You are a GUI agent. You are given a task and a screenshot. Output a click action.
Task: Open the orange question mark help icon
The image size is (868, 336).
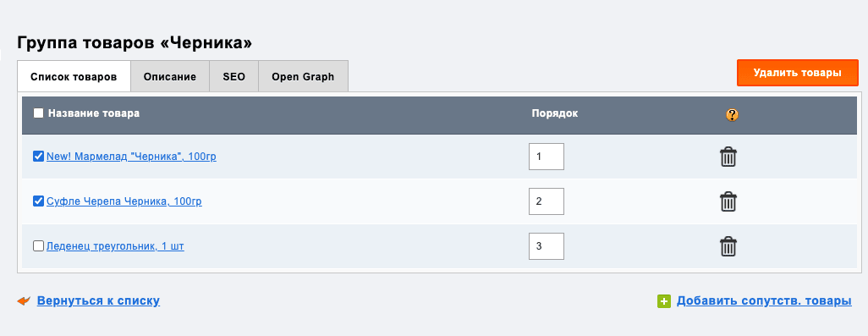click(x=732, y=114)
